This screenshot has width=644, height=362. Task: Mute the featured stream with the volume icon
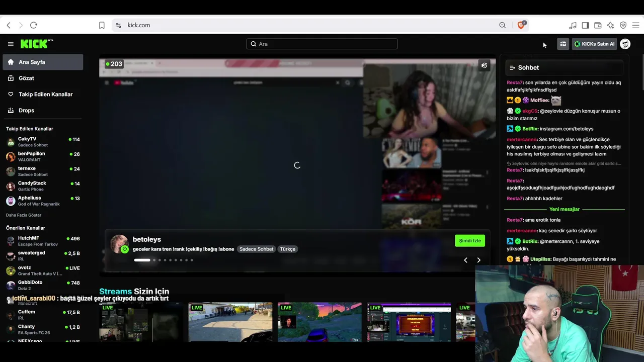point(484,65)
